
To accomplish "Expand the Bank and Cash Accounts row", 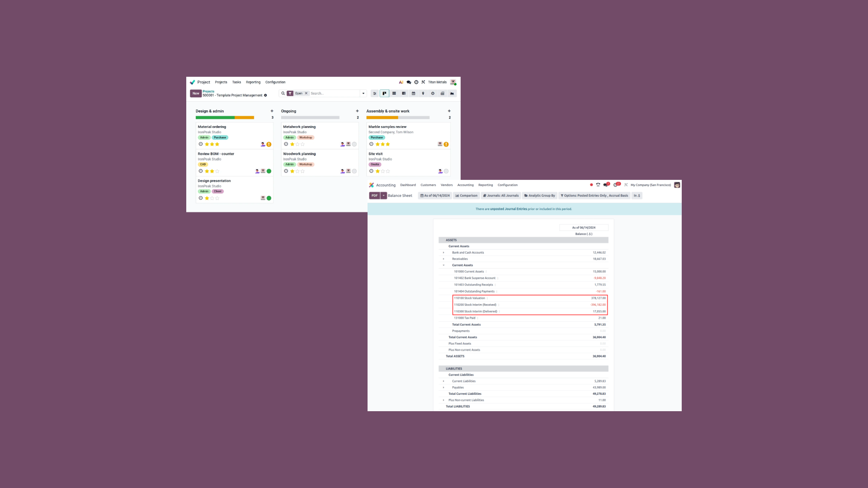I will (x=443, y=253).
